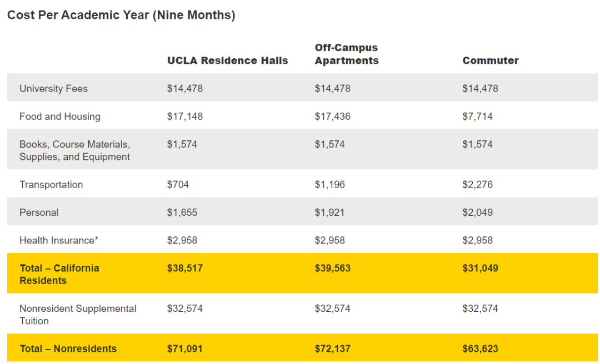This screenshot has width=600, height=364.
Task: Click University Fees value under UCLA Residence Halls
Action: click(x=185, y=88)
